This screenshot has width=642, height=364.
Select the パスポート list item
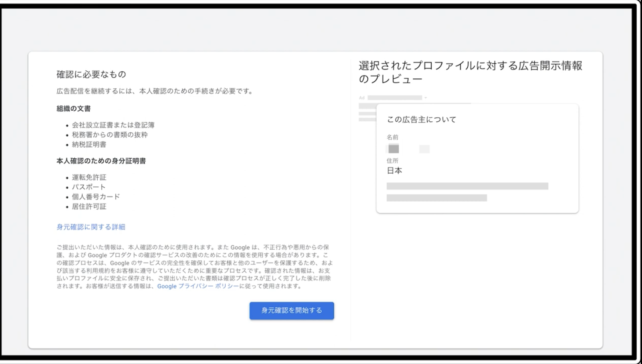point(88,187)
